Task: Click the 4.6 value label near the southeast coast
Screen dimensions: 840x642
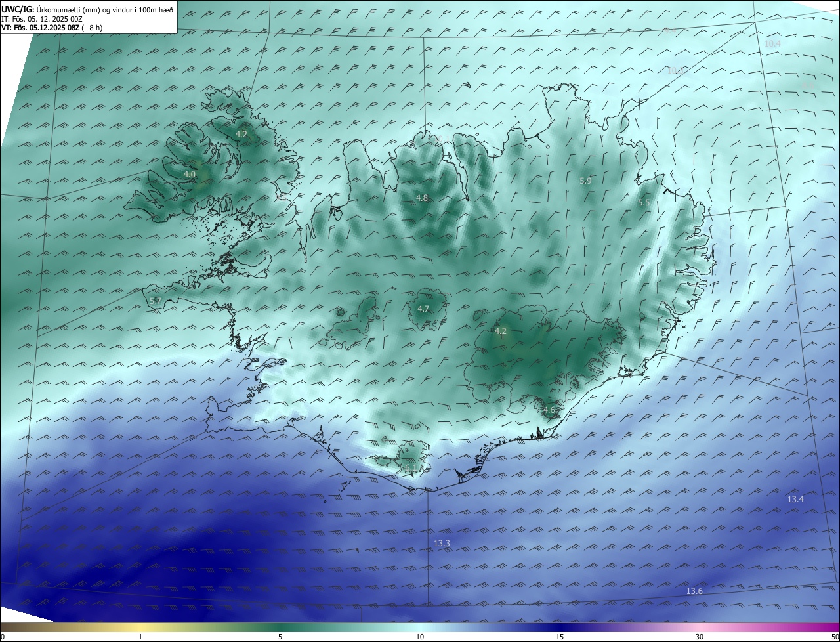Action: coord(549,410)
